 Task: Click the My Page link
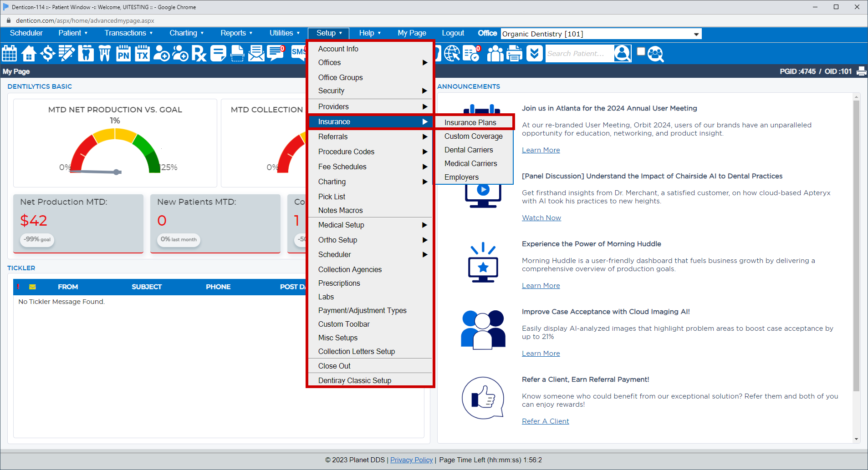(x=412, y=33)
